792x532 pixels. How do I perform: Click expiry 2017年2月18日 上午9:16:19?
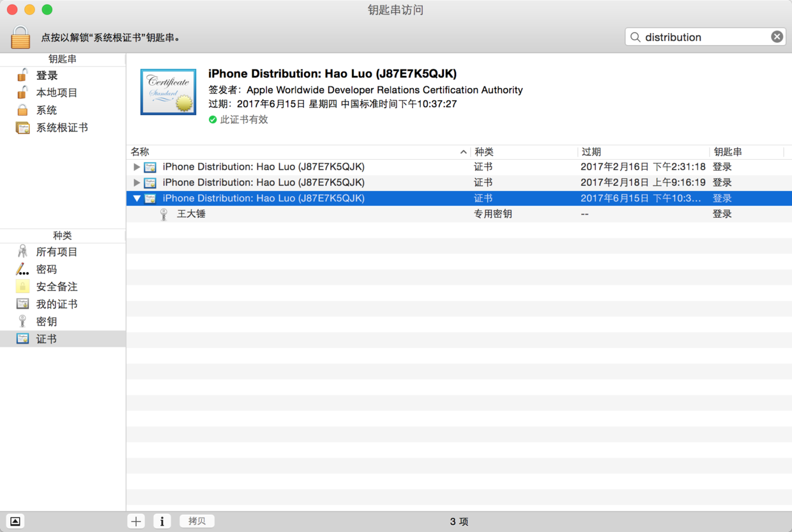coord(643,183)
